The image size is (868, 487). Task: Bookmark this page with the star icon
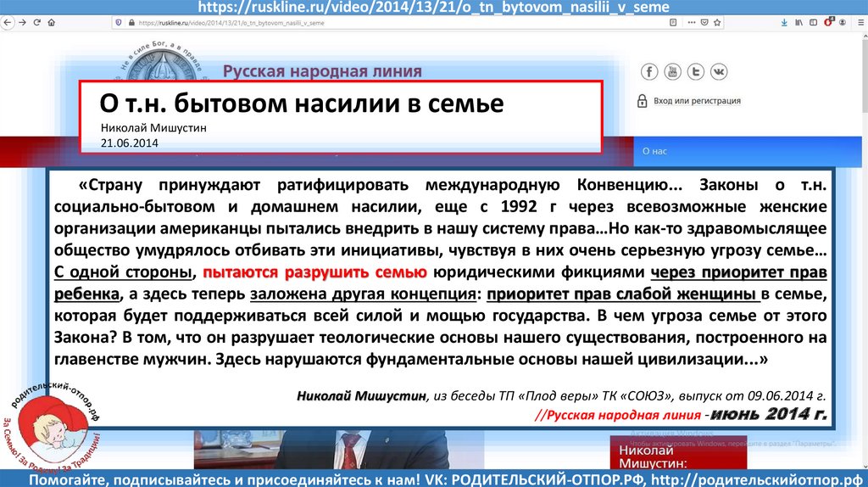(x=717, y=23)
